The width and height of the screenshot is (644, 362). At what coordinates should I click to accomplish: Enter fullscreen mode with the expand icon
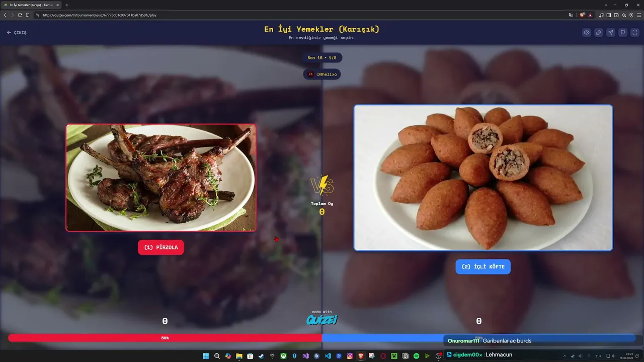[634, 33]
